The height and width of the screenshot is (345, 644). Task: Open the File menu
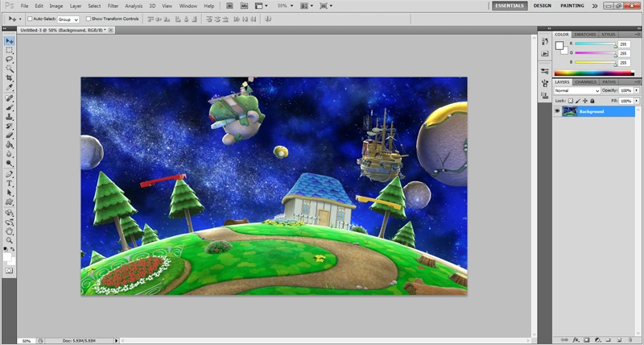click(25, 6)
